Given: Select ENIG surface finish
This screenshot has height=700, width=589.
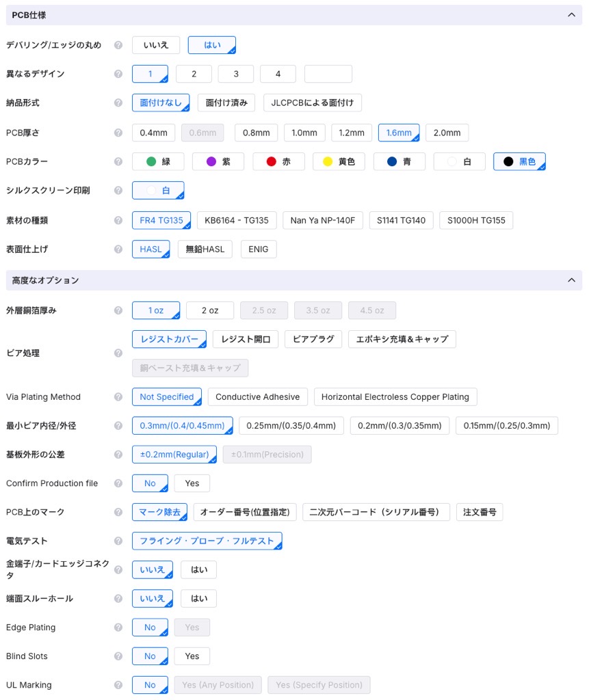Looking at the screenshot, I should point(259,250).
